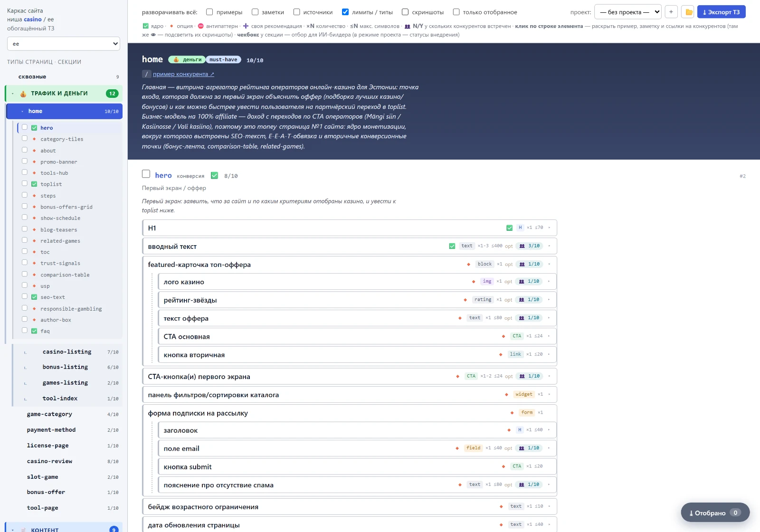The width and height of the screenshot is (760, 532).
Task: Click the diamond option marker on the лого казино row
Action: click(x=474, y=282)
